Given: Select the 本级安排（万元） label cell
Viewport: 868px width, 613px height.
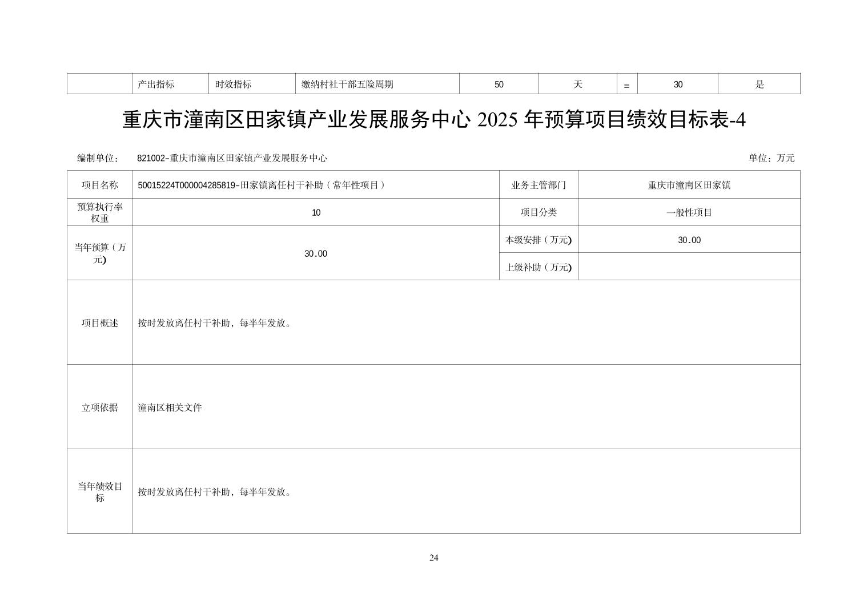Looking at the screenshot, I should (538, 240).
